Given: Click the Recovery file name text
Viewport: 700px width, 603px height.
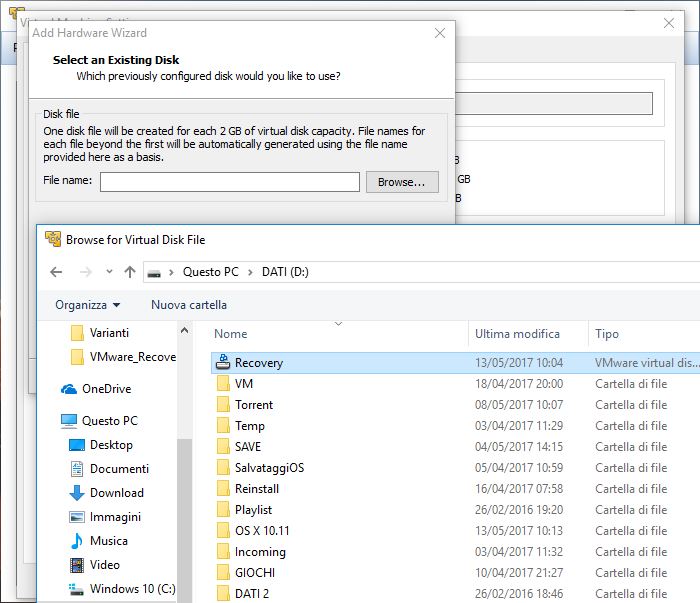Looking at the screenshot, I should coord(259,363).
